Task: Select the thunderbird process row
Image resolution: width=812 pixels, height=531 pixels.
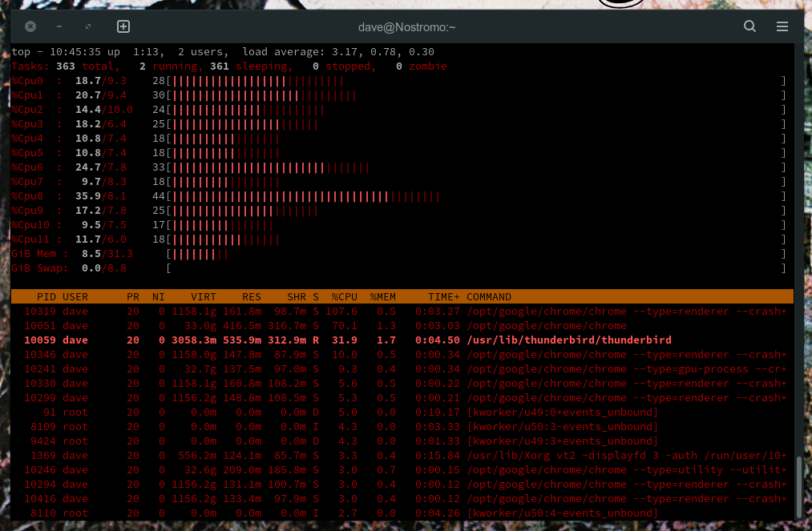Action: pos(401,340)
